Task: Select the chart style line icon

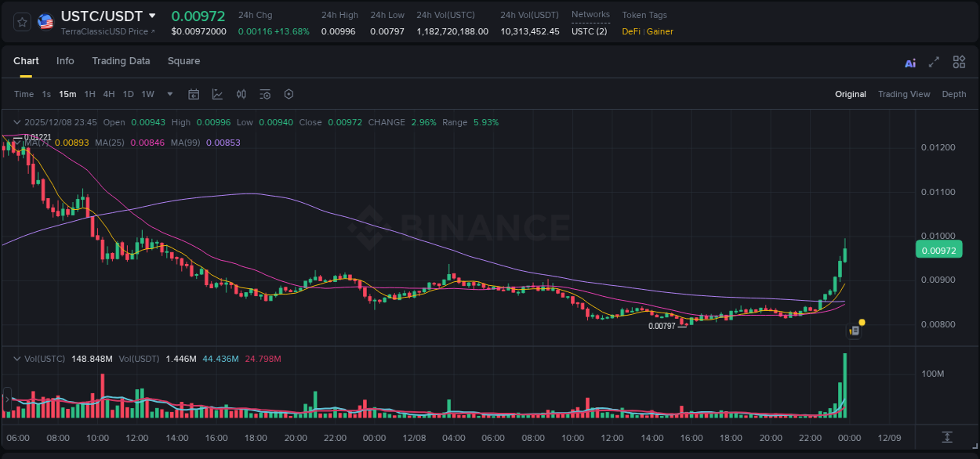Action: tap(217, 94)
